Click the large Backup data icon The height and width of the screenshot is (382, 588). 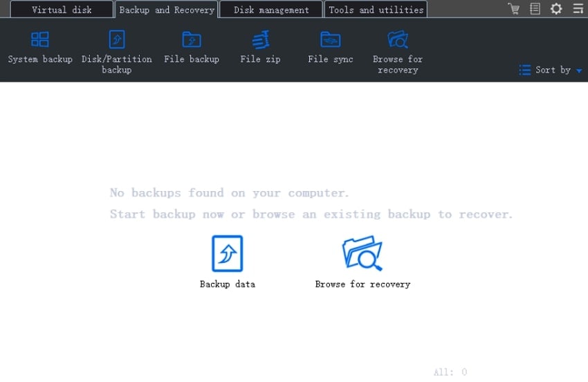(x=228, y=253)
